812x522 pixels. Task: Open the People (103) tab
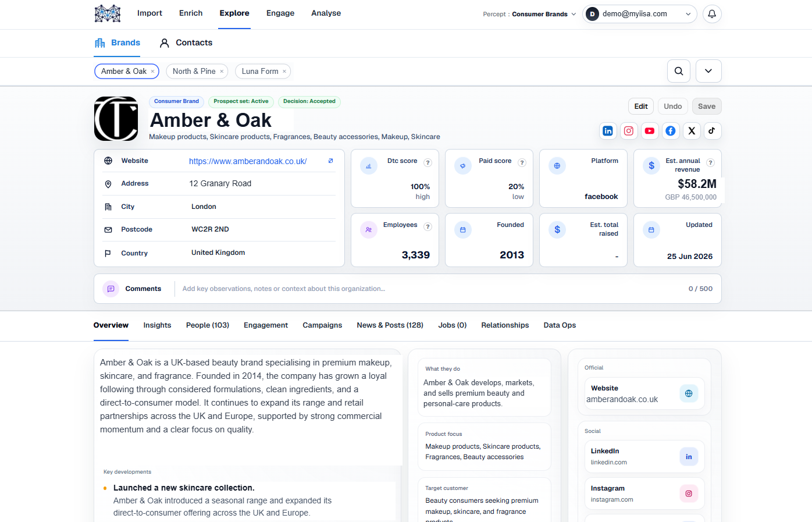click(x=208, y=325)
